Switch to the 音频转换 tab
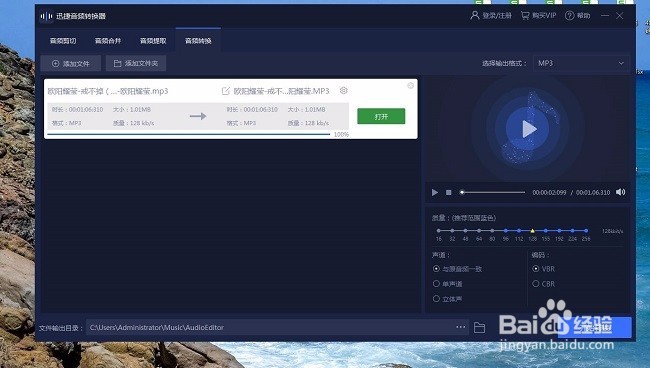 198,41
